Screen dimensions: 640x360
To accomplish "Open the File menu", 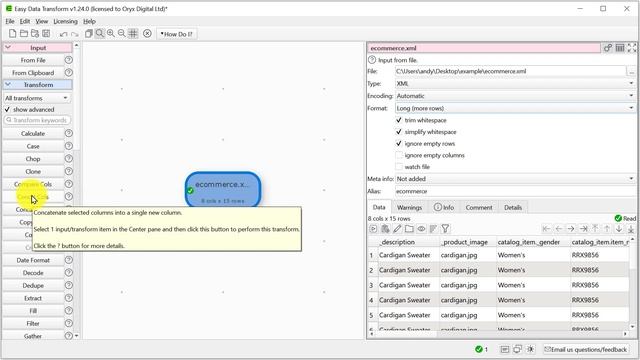I will tap(10, 21).
